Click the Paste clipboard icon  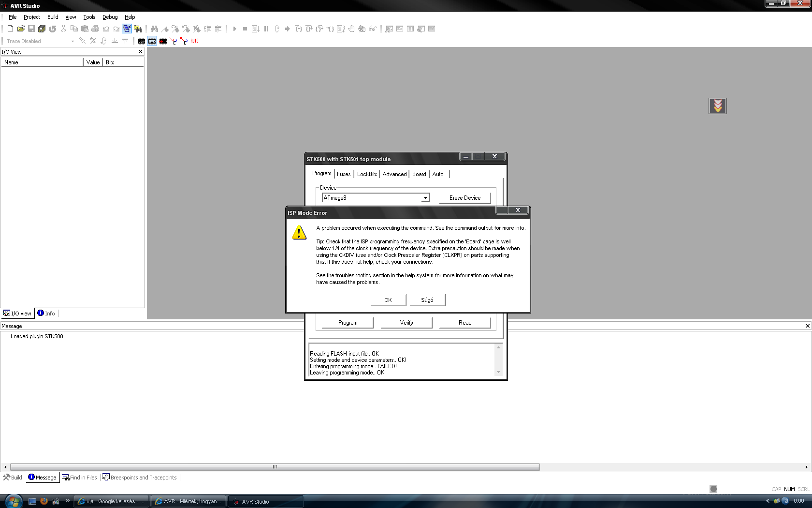pos(85,29)
